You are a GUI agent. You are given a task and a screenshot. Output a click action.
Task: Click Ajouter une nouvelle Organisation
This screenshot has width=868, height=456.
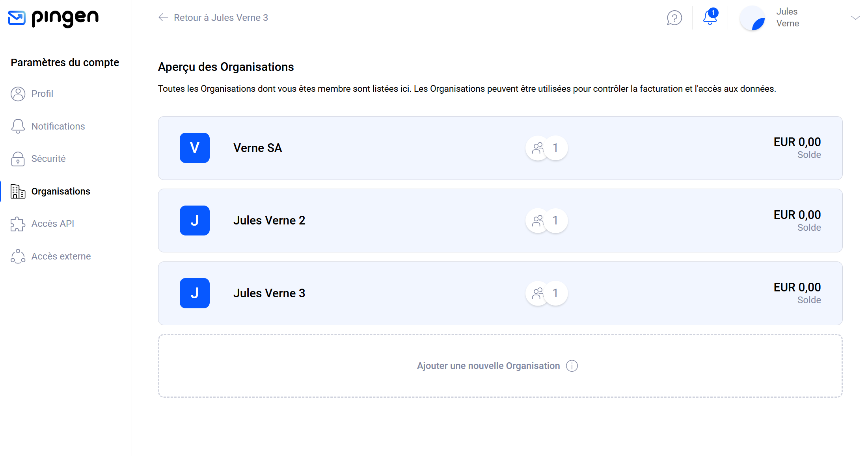tap(488, 366)
